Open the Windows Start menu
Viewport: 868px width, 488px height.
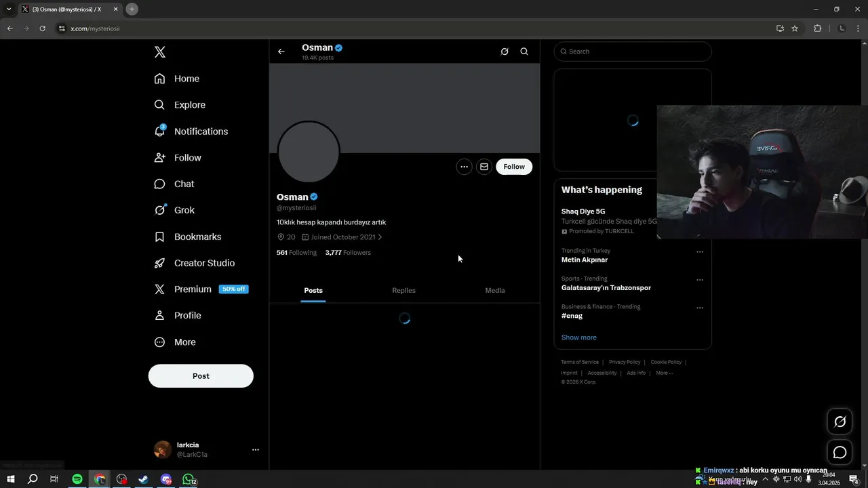10,479
